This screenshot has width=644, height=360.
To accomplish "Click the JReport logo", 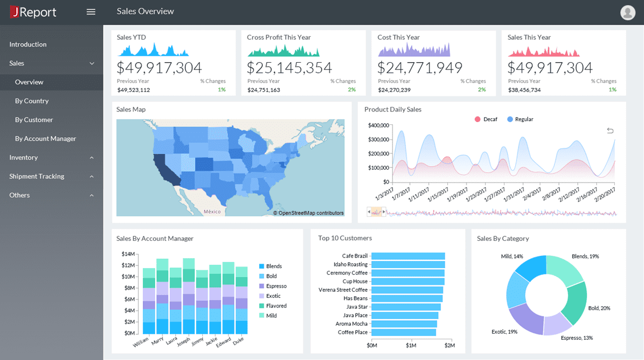I will click(32, 12).
